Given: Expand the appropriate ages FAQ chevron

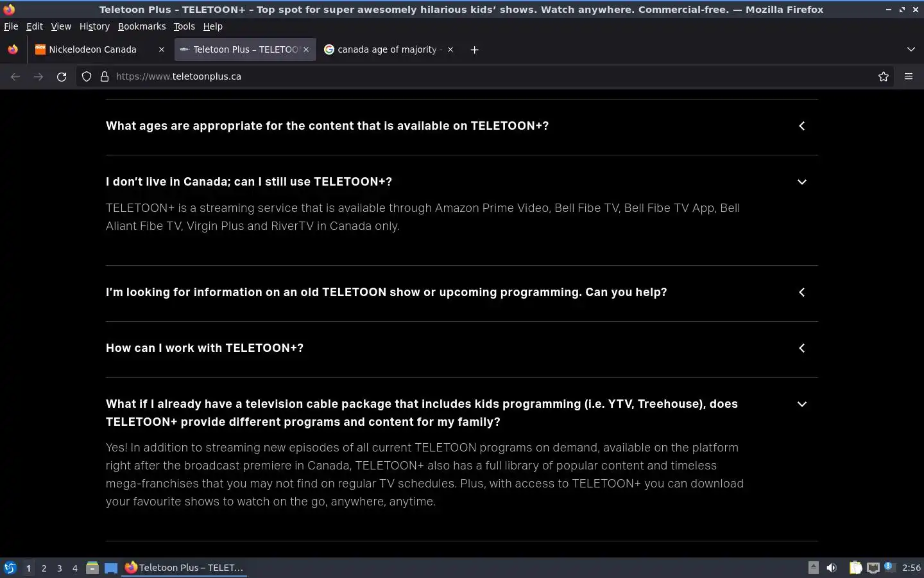Looking at the screenshot, I should pyautogui.click(x=802, y=126).
